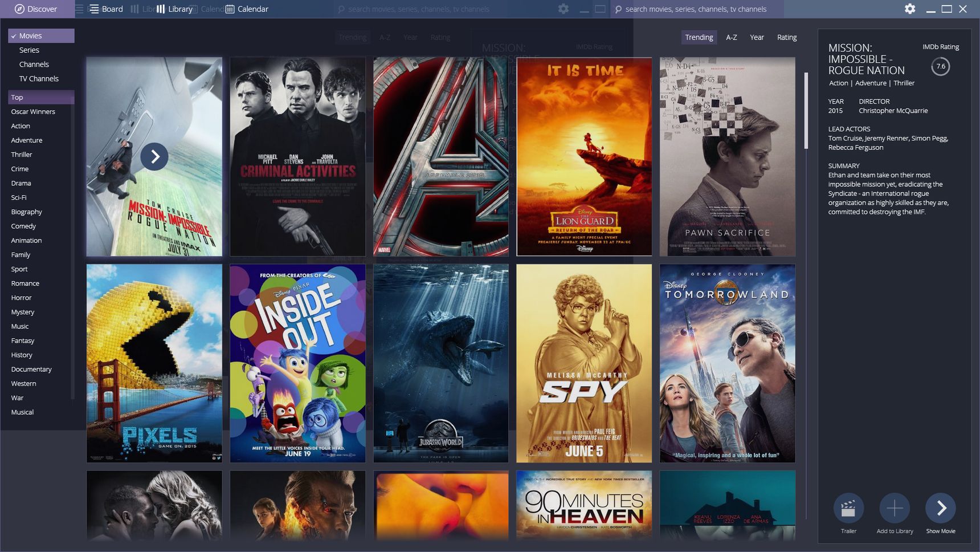Open the Library tab
The height and width of the screenshot is (552, 980).
pyautogui.click(x=174, y=9)
